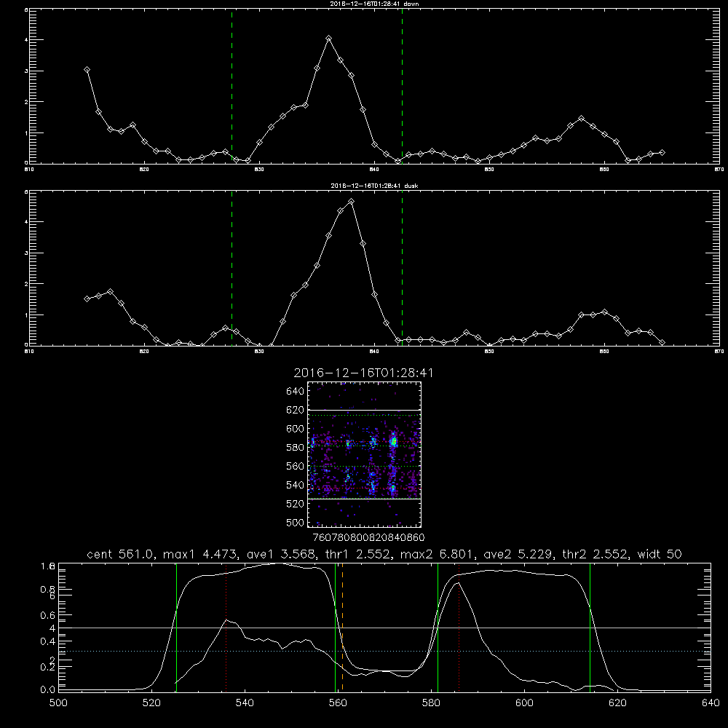Click the last data diamond of dusk curve

pos(662,342)
